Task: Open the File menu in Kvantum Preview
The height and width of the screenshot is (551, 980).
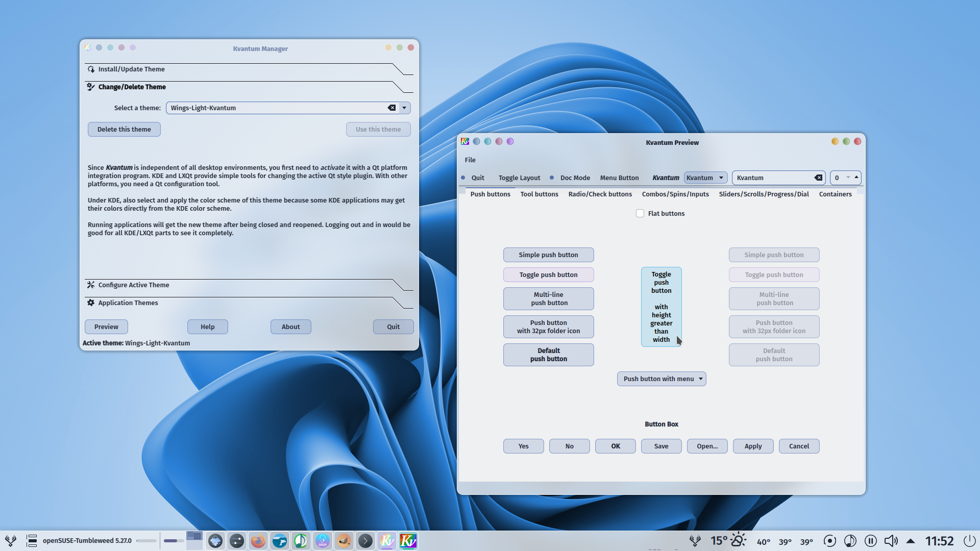Action: click(470, 160)
